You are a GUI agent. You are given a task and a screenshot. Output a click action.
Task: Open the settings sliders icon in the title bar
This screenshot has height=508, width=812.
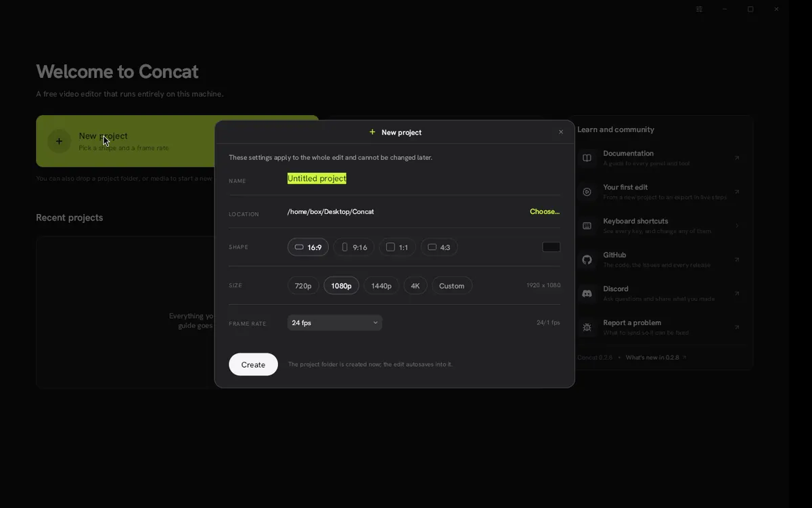tap(699, 9)
